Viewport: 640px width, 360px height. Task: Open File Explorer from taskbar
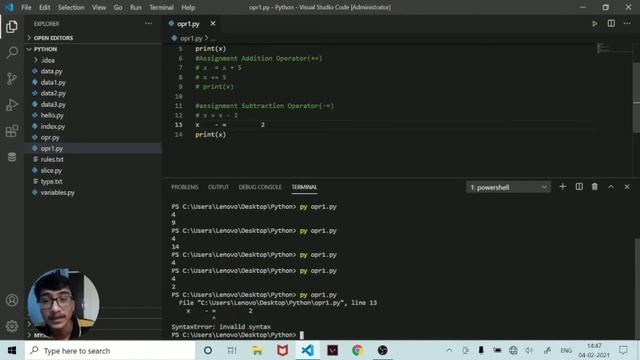tap(257, 350)
